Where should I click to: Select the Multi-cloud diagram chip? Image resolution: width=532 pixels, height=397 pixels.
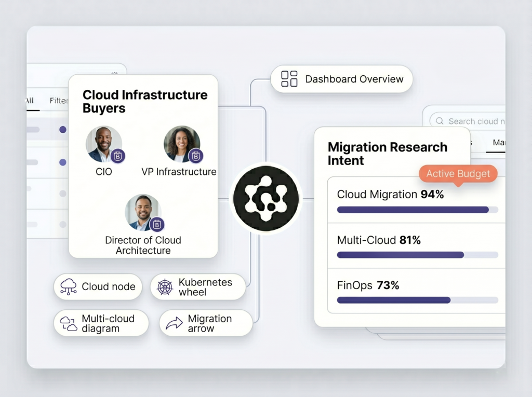point(101,323)
